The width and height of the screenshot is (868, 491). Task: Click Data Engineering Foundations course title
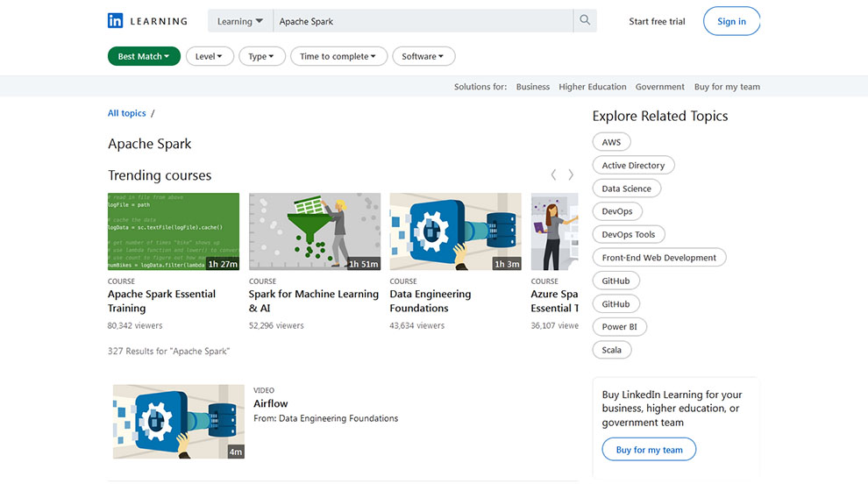click(x=430, y=301)
